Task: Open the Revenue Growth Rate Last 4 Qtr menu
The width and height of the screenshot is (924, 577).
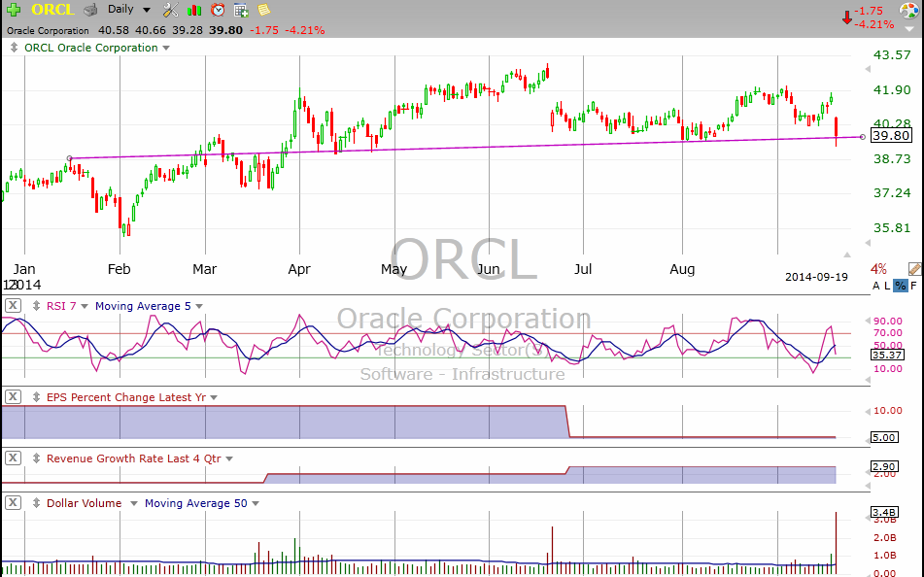Action: pyautogui.click(x=229, y=458)
